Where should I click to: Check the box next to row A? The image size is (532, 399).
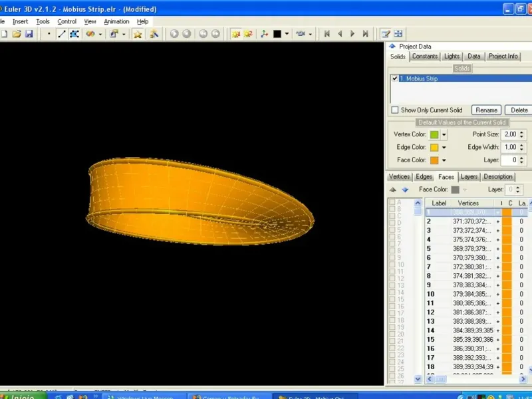[392, 202]
